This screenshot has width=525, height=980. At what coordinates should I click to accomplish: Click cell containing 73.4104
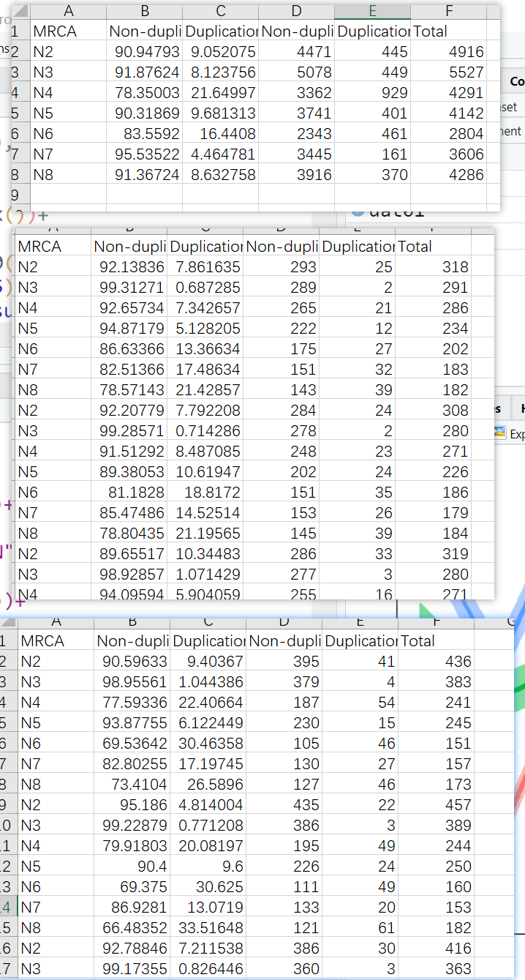(133, 784)
